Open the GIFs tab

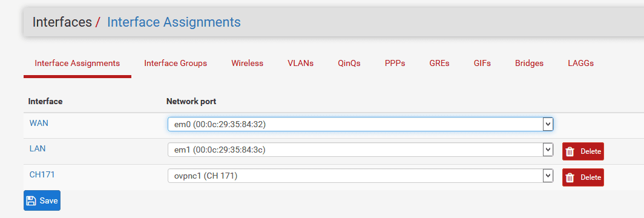tap(482, 64)
